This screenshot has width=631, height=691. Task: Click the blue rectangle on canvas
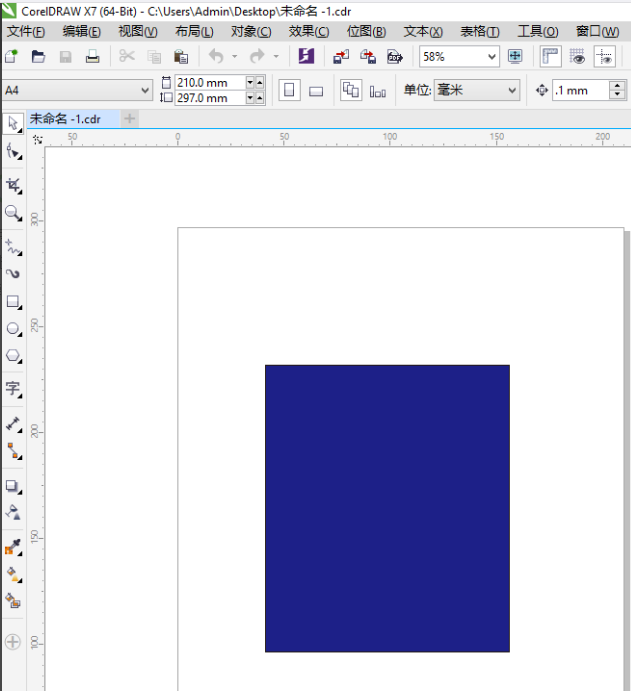click(387, 508)
